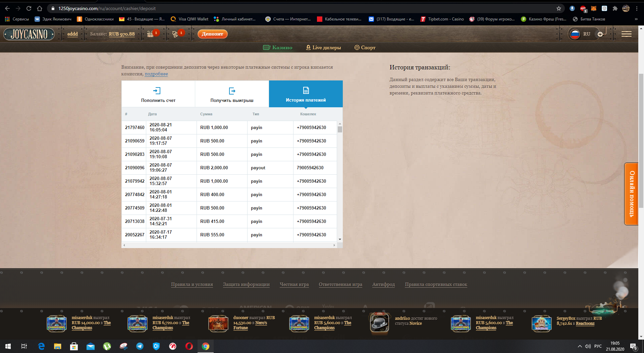
Task: Open the Chrome three-dot menu
Action: 637,8
